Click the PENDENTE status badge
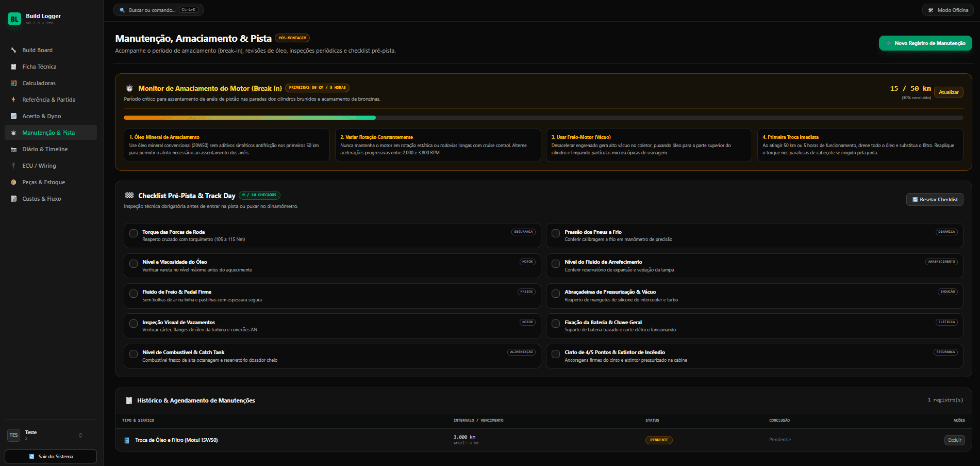Viewport: 980px width, 466px height. coord(659,440)
